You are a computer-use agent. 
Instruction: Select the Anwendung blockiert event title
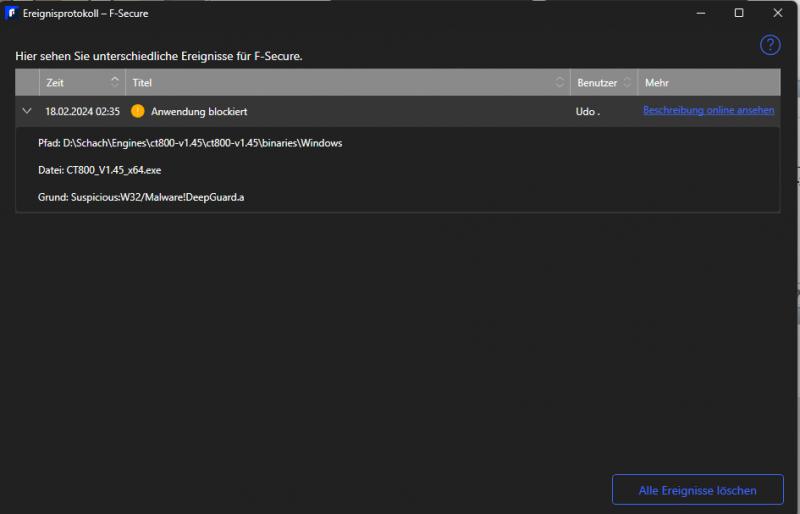point(199,111)
